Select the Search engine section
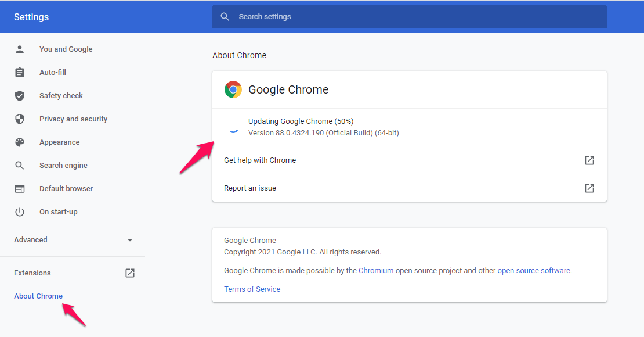644x337 pixels. pyautogui.click(x=63, y=166)
